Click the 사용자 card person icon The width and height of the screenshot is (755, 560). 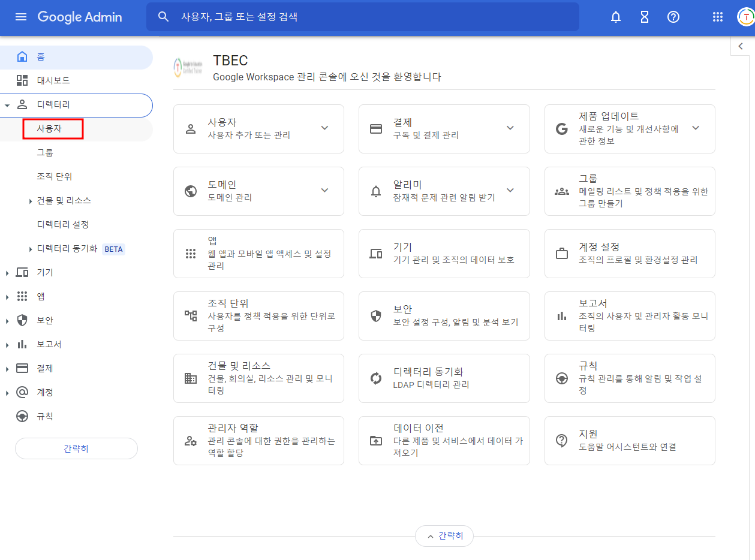coord(191,128)
